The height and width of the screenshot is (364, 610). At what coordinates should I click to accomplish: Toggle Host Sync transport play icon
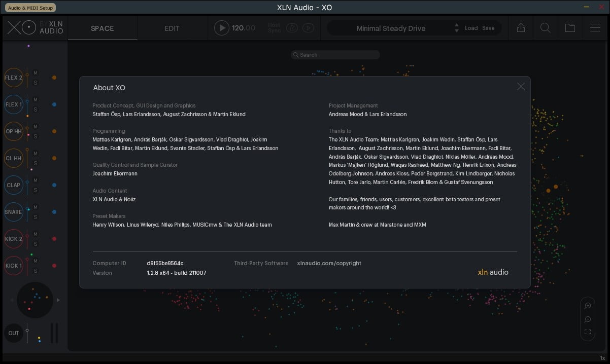coord(308,28)
